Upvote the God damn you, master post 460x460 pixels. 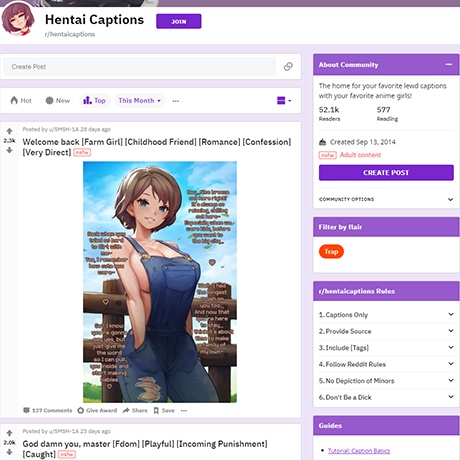pyautogui.click(x=9, y=433)
